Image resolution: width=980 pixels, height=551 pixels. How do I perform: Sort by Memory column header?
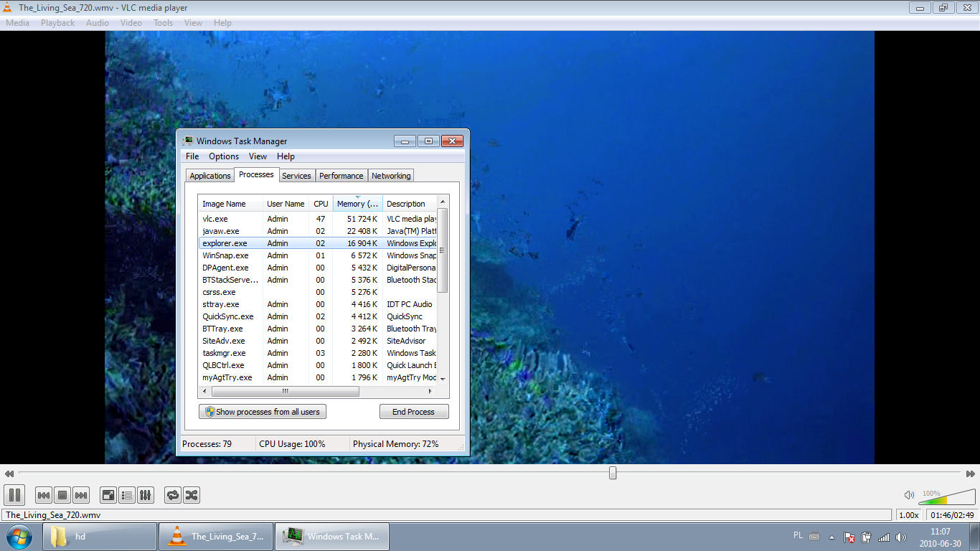(x=357, y=204)
